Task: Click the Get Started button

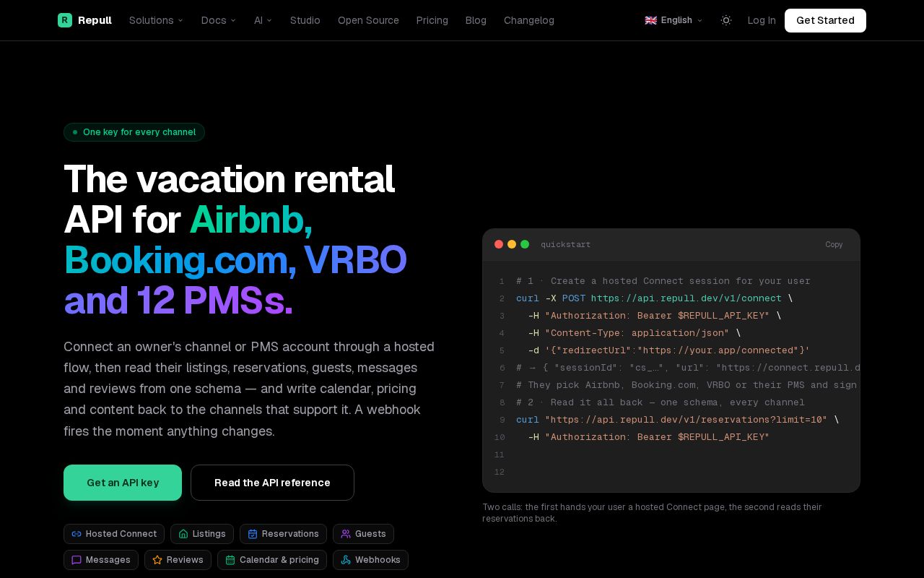Action: tap(825, 20)
